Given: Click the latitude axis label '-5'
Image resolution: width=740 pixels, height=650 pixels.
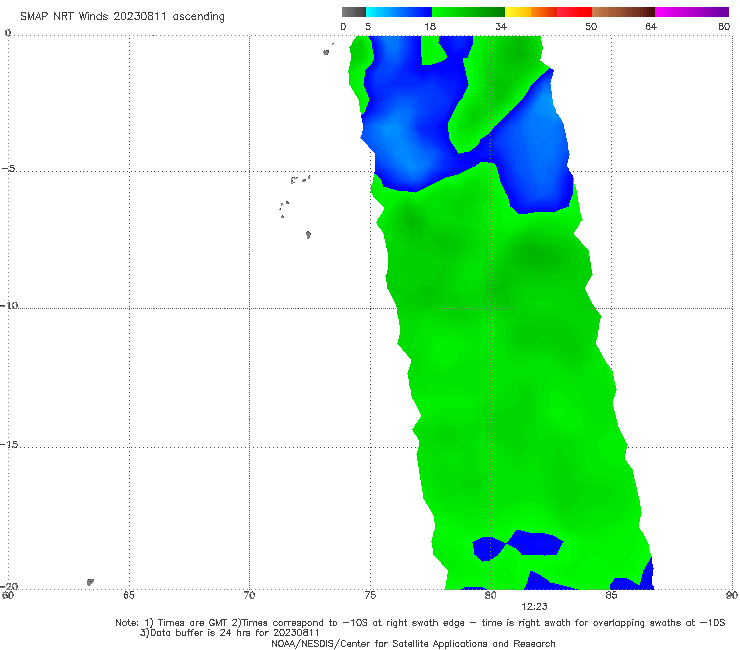Looking at the screenshot, I should 8,169.
